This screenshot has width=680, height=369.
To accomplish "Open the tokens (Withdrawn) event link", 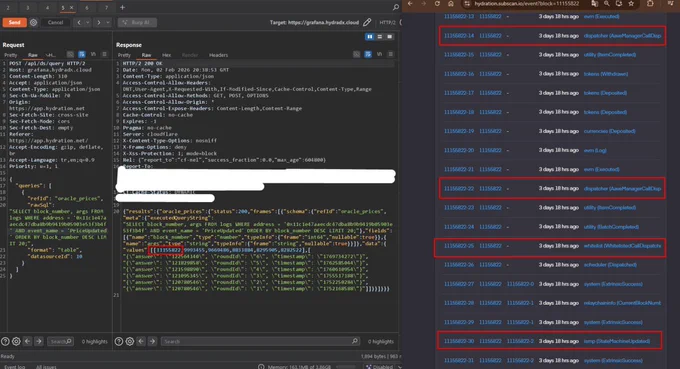I will coord(605,74).
